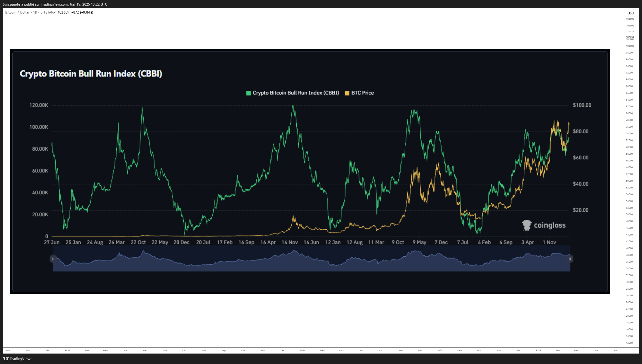Screen dimensions: 642x364
Task: Open the USD currency selector
Action: [x=631, y=13]
